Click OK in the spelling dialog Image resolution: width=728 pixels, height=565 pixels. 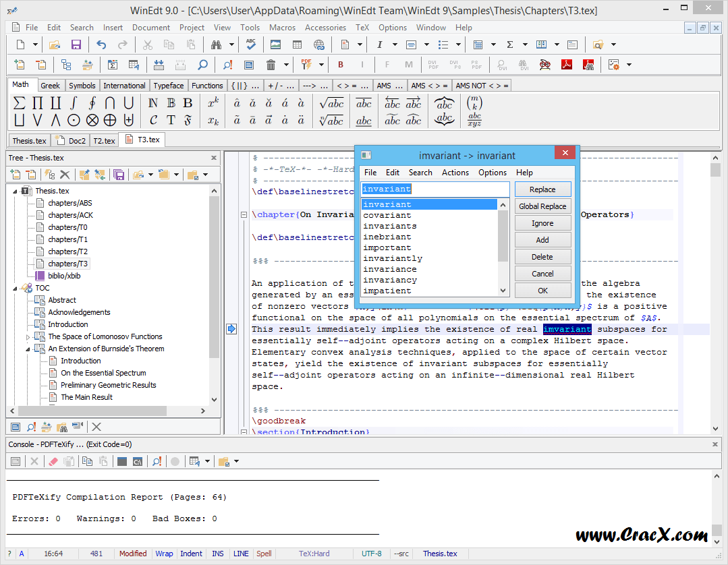pyautogui.click(x=542, y=291)
